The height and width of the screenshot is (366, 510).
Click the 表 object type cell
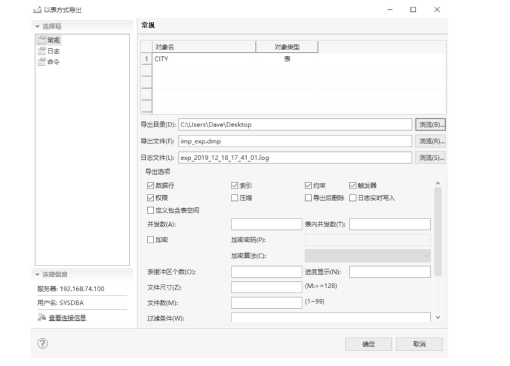click(287, 59)
